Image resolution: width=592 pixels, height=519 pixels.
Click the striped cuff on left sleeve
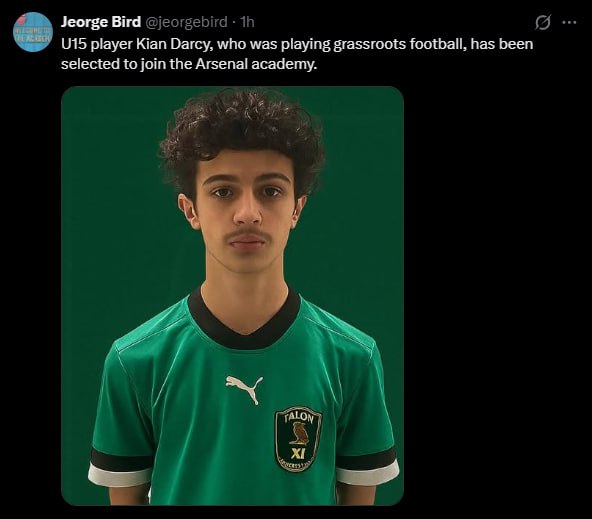point(122,468)
